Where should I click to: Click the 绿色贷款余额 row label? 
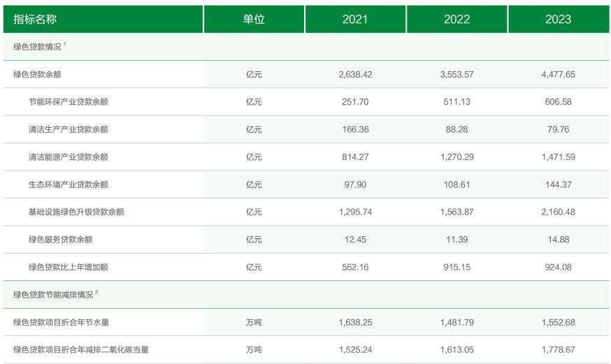(38, 74)
